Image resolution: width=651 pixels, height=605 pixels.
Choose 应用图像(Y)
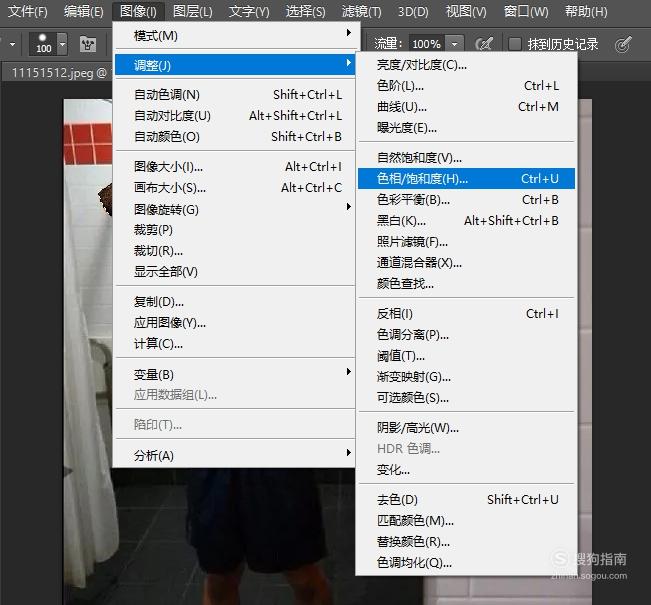(x=235, y=323)
